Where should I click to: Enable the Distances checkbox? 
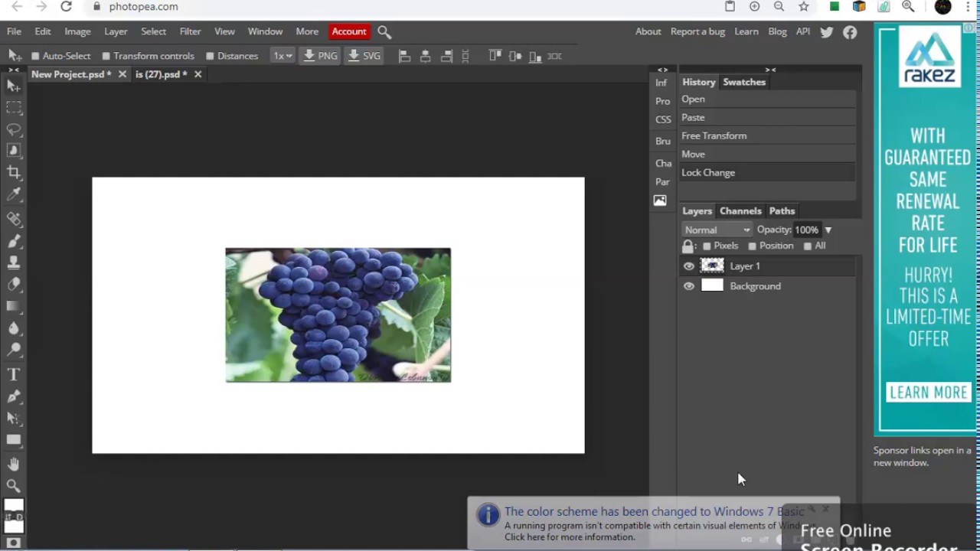pyautogui.click(x=210, y=56)
